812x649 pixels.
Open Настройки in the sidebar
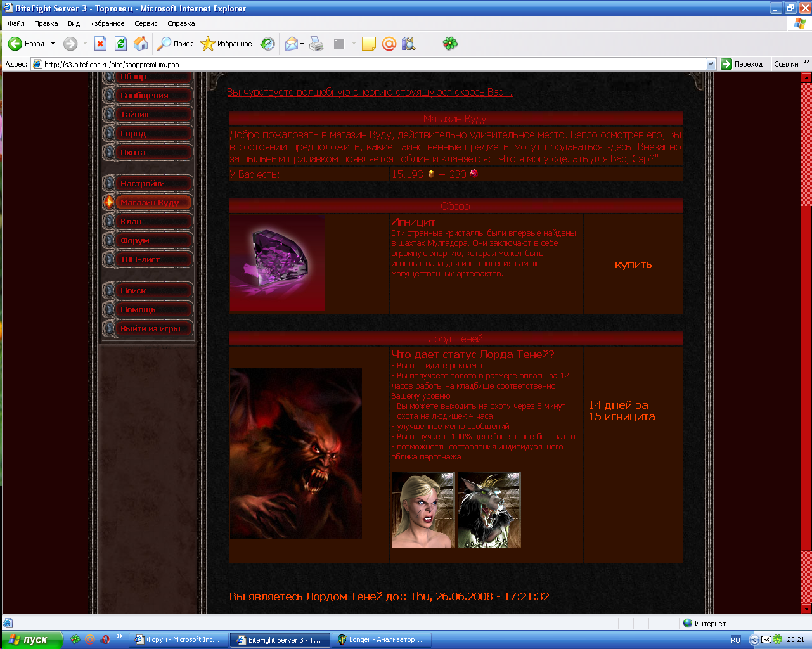coord(148,183)
